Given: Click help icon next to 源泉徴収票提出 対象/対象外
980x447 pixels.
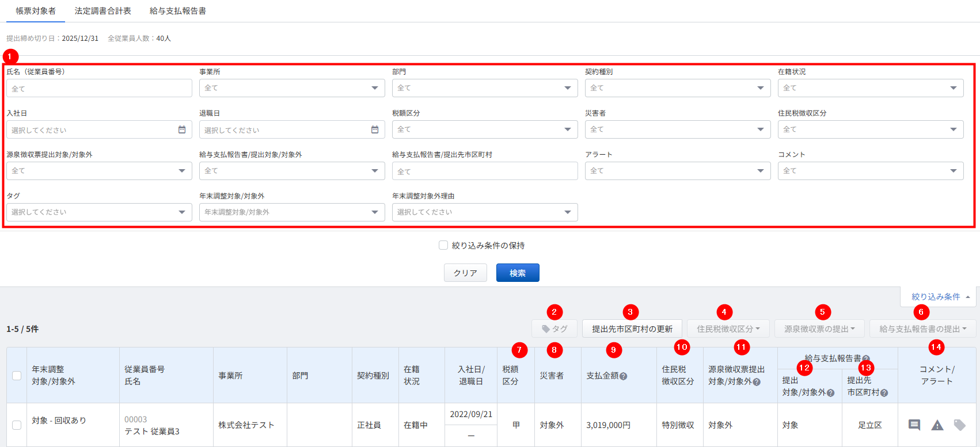Looking at the screenshot, I should coord(757,382).
